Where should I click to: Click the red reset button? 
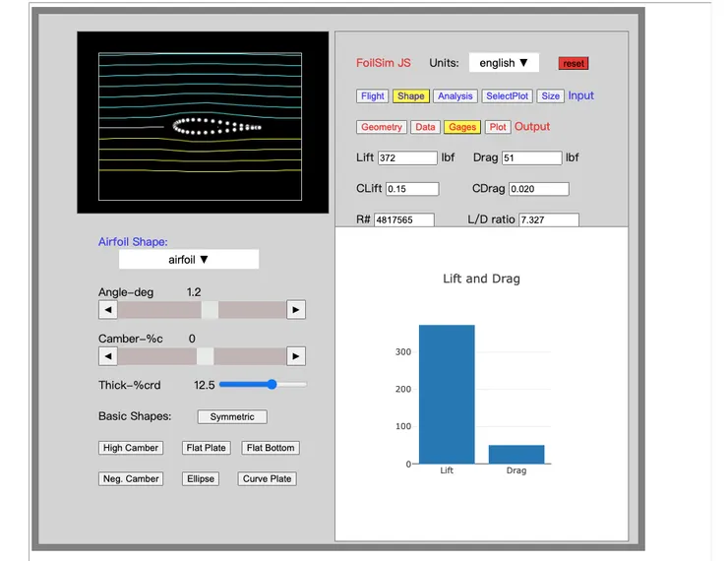[574, 64]
